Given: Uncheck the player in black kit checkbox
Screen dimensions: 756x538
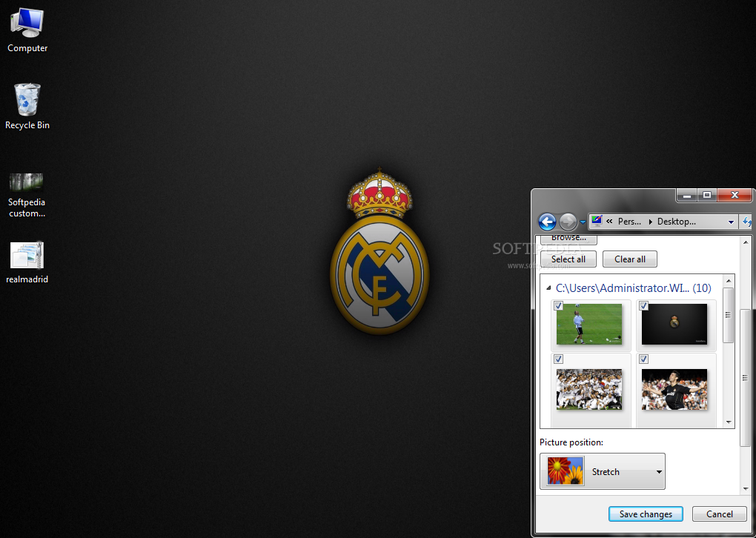Looking at the screenshot, I should click(x=643, y=359).
